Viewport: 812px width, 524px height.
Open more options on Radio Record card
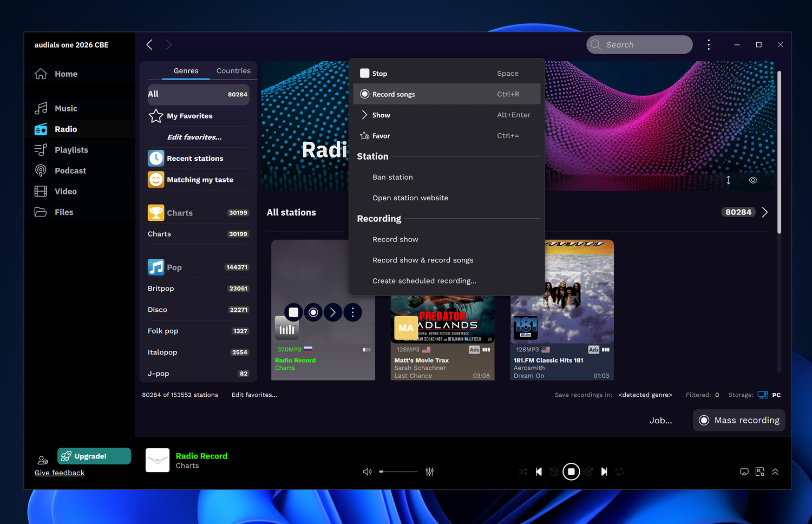pyautogui.click(x=353, y=312)
